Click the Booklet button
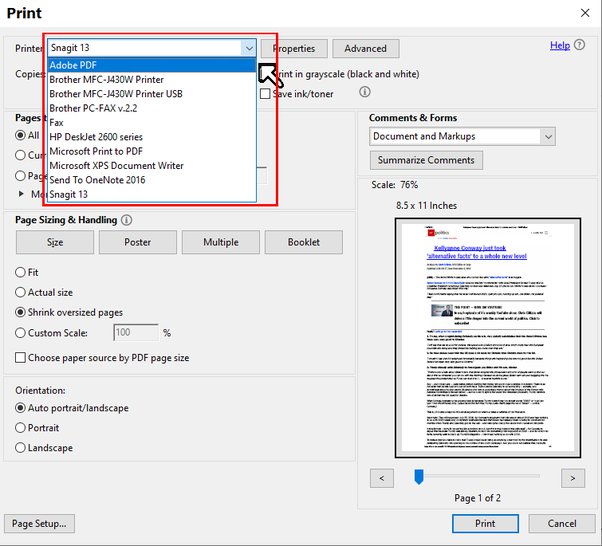Screen dimensions: 602x546 [x=304, y=242]
